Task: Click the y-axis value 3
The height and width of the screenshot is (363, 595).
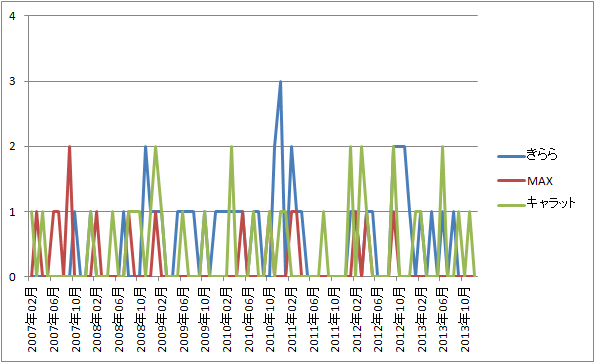Action: [13, 82]
